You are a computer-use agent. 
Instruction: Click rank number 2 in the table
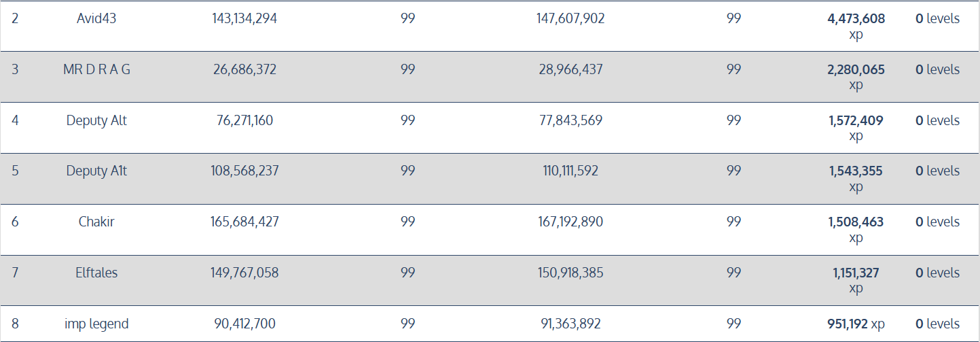15,19
